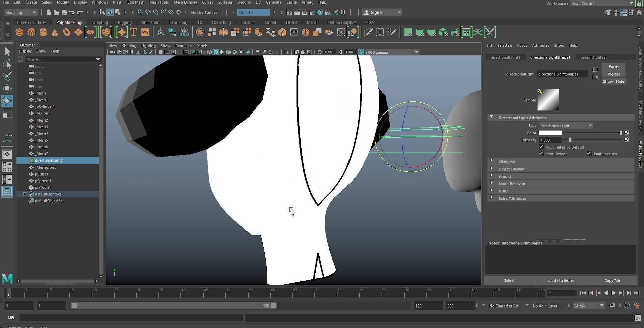Screen dimensions: 644x328
Task: Click the Polygon Text (3D Type) shelf icon
Action: click(133, 32)
